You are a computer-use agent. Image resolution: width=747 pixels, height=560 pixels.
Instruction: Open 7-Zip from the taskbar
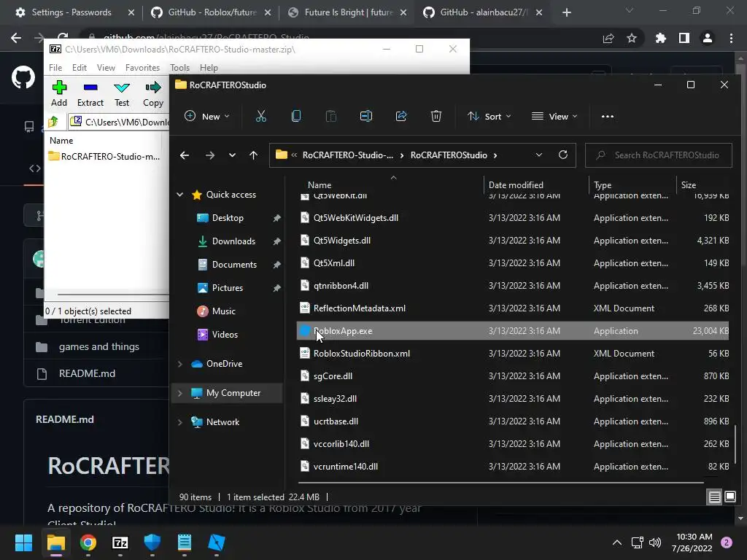pyautogui.click(x=120, y=542)
